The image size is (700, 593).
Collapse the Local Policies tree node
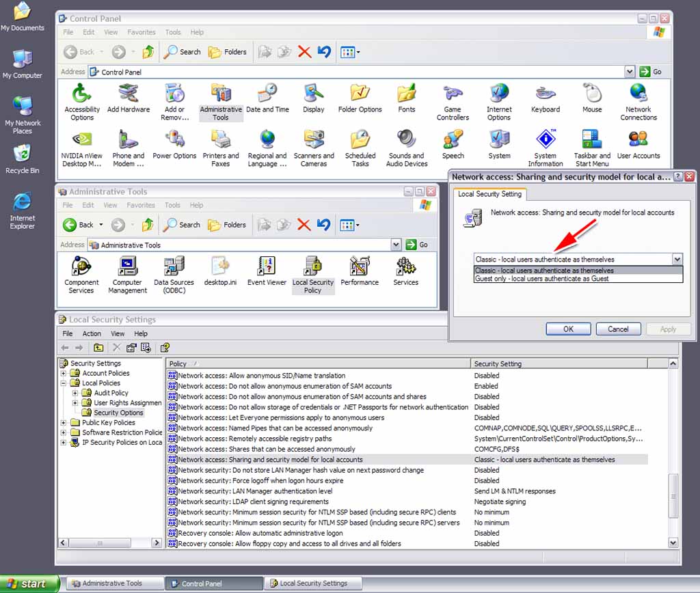point(64,383)
